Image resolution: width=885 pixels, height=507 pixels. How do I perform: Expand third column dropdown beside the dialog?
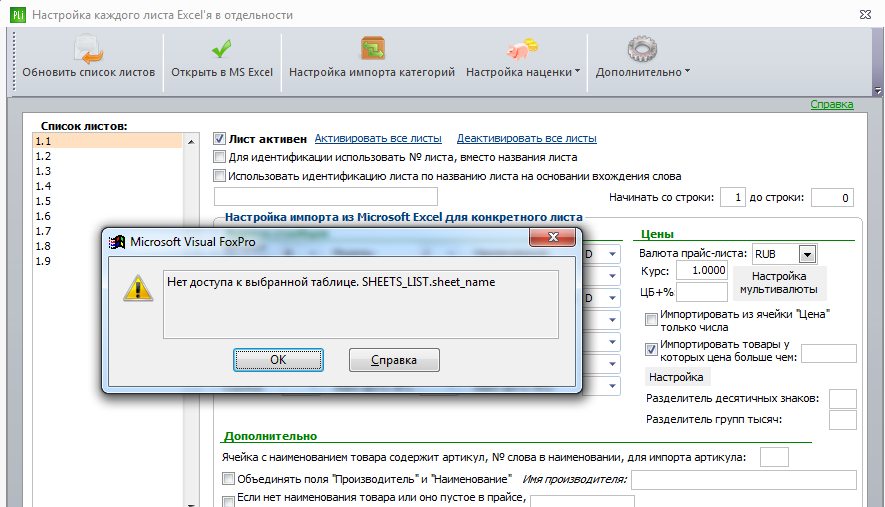pyautogui.click(x=612, y=298)
